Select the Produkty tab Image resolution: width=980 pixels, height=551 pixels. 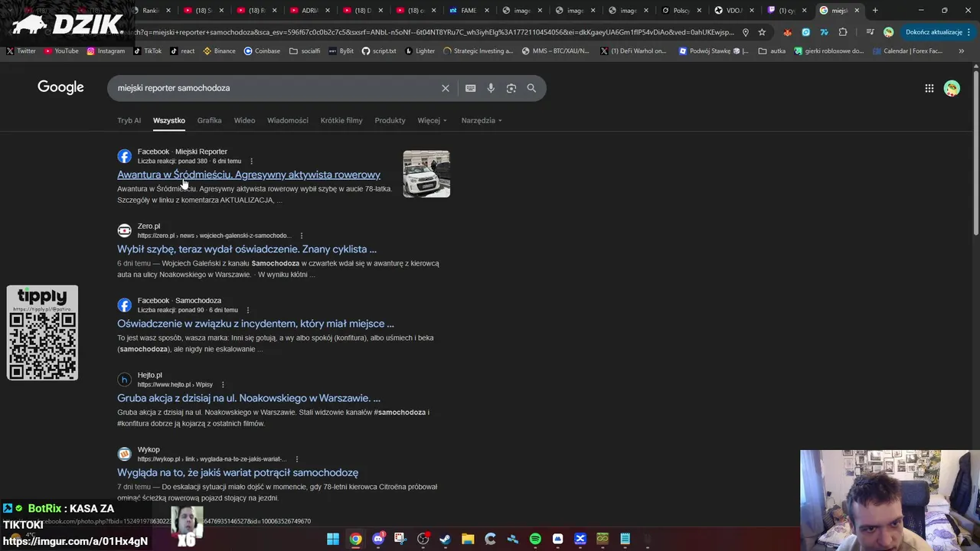[390, 120]
